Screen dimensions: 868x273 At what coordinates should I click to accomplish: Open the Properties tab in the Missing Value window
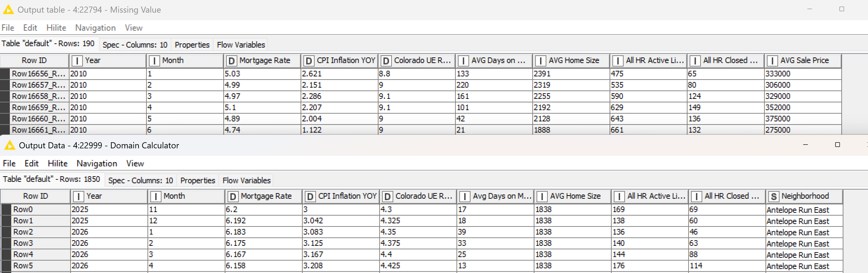(x=192, y=45)
